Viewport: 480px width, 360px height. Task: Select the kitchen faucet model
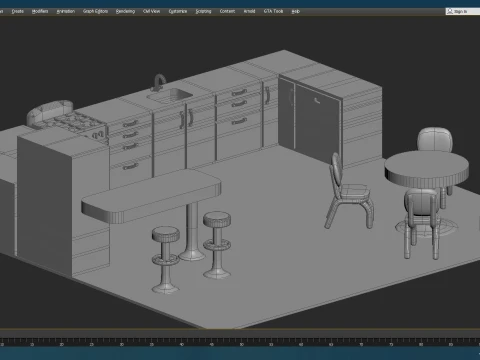click(x=159, y=82)
